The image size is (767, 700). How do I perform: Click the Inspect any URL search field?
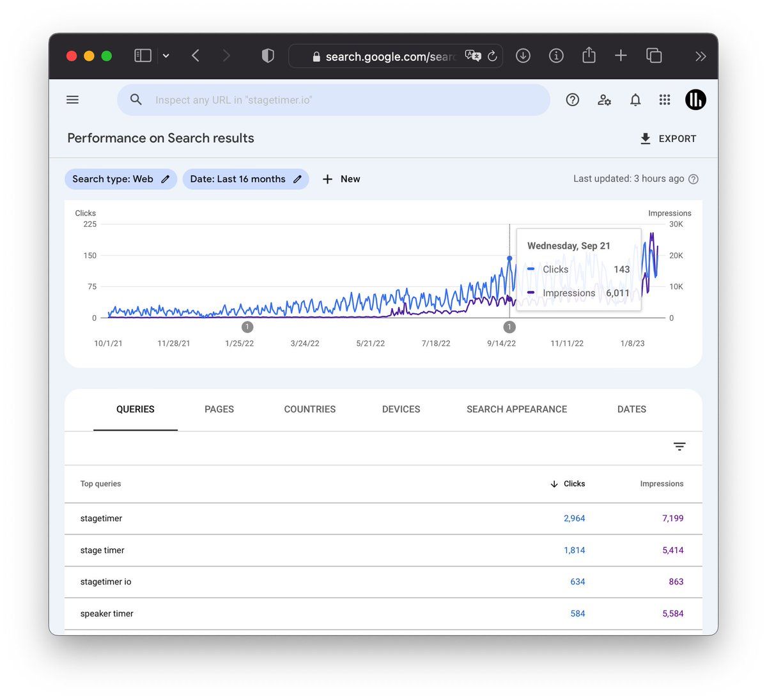[332, 100]
